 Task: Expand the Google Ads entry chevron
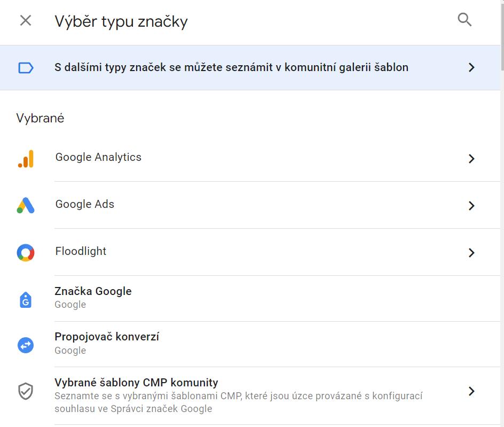click(471, 206)
